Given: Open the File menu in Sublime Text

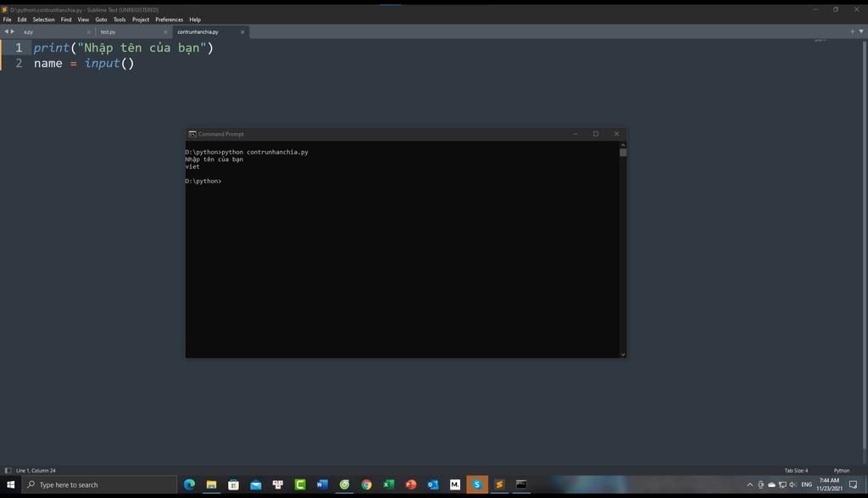Looking at the screenshot, I should (x=7, y=20).
